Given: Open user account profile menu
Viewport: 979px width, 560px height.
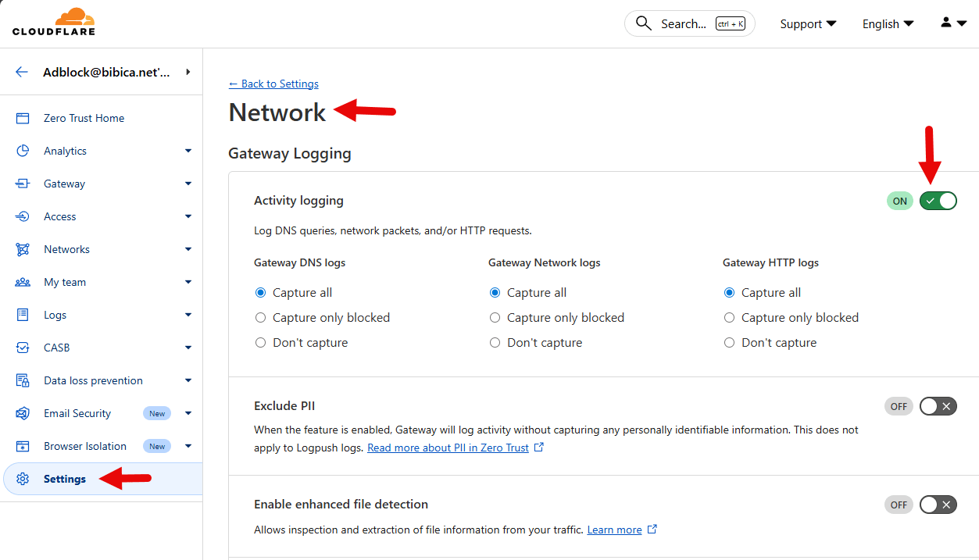Looking at the screenshot, I should 952,23.
